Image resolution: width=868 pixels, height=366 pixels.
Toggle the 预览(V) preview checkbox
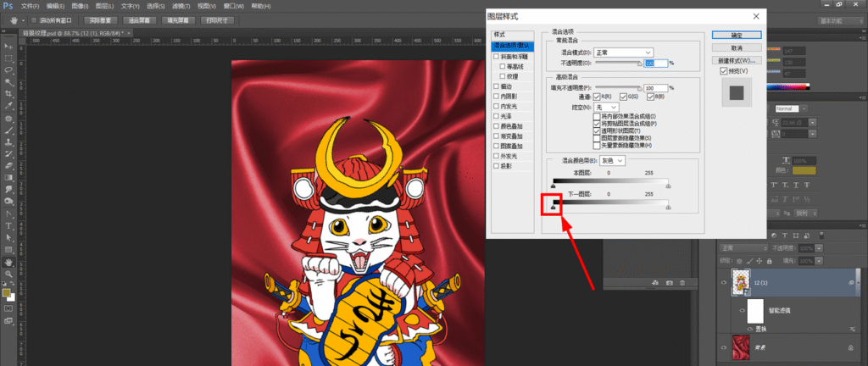click(x=724, y=71)
